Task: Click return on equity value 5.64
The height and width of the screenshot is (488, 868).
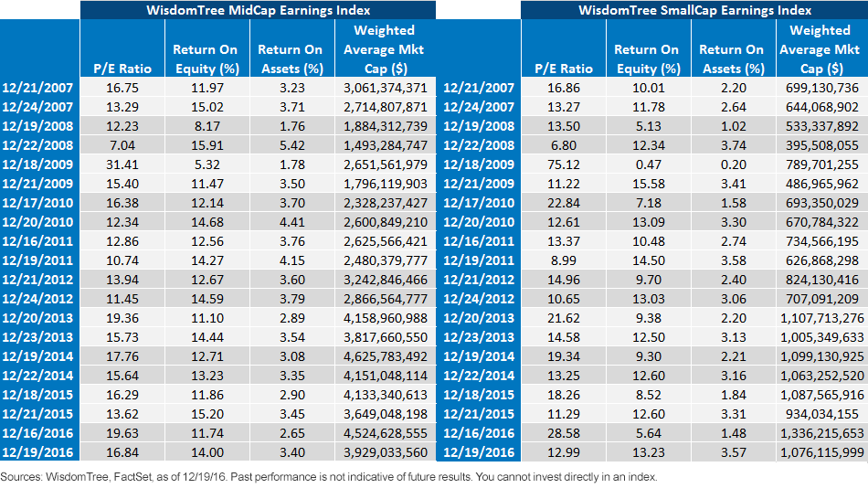Action: pyautogui.click(x=648, y=433)
